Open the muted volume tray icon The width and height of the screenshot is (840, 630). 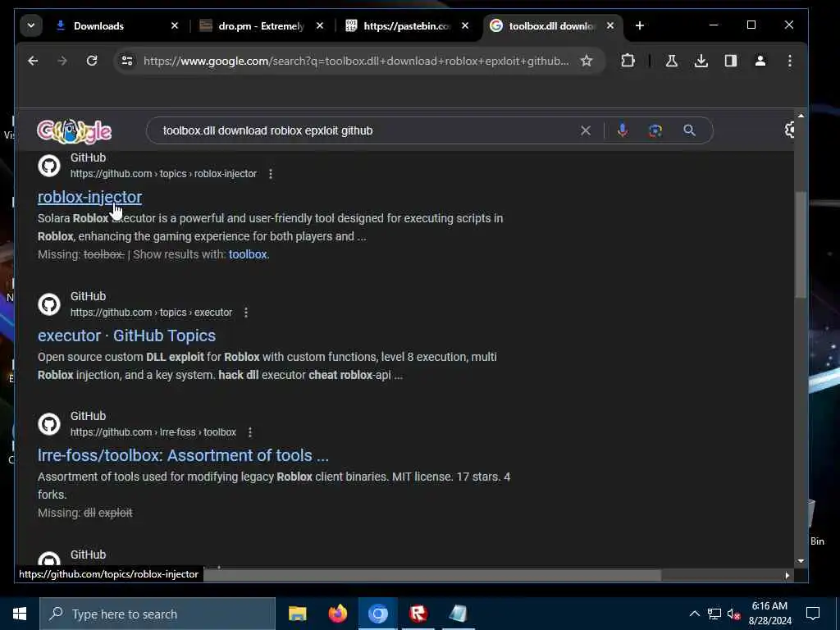point(733,614)
